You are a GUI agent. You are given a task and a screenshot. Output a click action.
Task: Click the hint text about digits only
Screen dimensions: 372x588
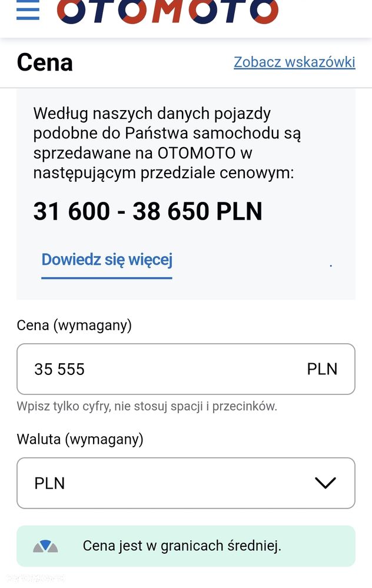tap(147, 406)
